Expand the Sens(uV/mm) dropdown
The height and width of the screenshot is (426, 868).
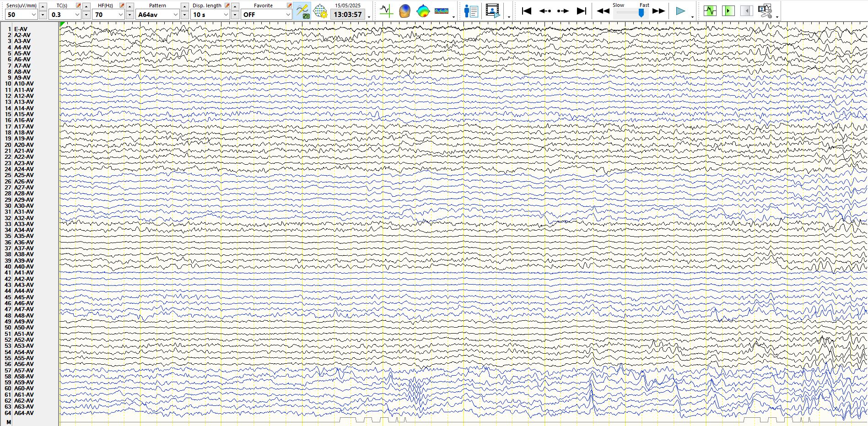(33, 15)
